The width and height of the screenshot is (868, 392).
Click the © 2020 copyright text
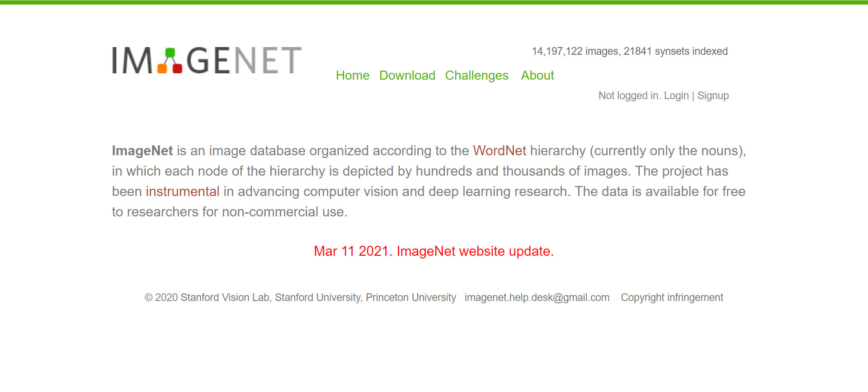pyautogui.click(x=161, y=297)
